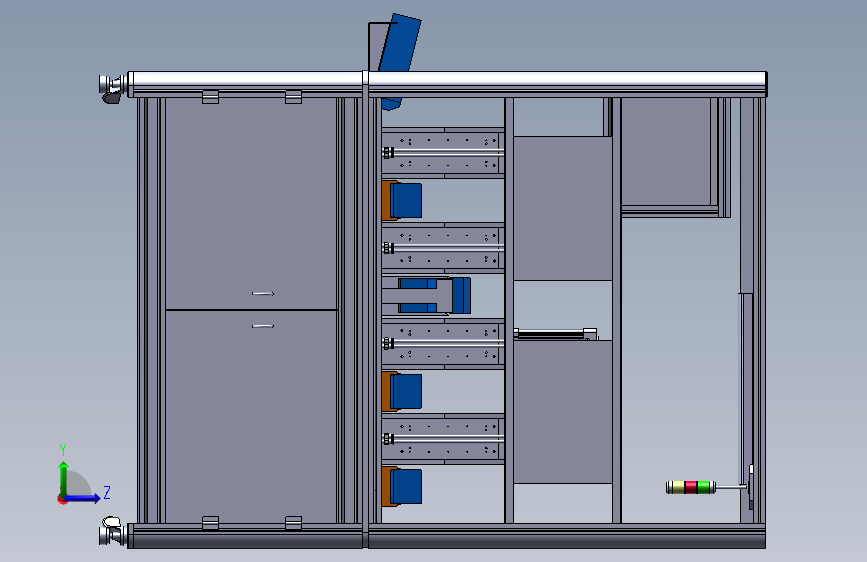The height and width of the screenshot is (562, 867).
Task: Select the lowest blue motor block
Action: tap(406, 486)
